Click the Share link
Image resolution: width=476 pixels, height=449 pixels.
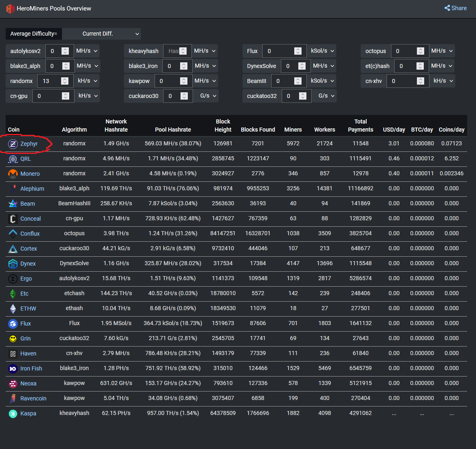pyautogui.click(x=456, y=8)
